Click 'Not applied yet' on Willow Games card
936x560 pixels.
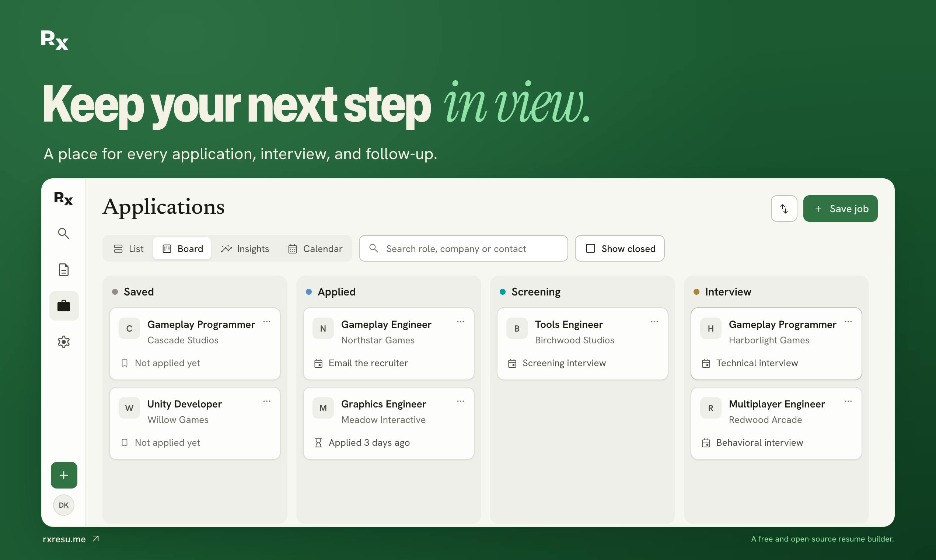(x=167, y=442)
